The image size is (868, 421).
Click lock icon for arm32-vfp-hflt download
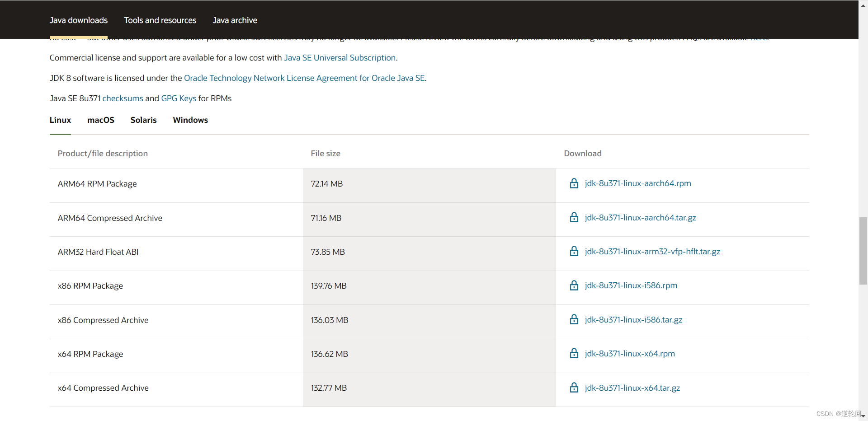tap(574, 251)
